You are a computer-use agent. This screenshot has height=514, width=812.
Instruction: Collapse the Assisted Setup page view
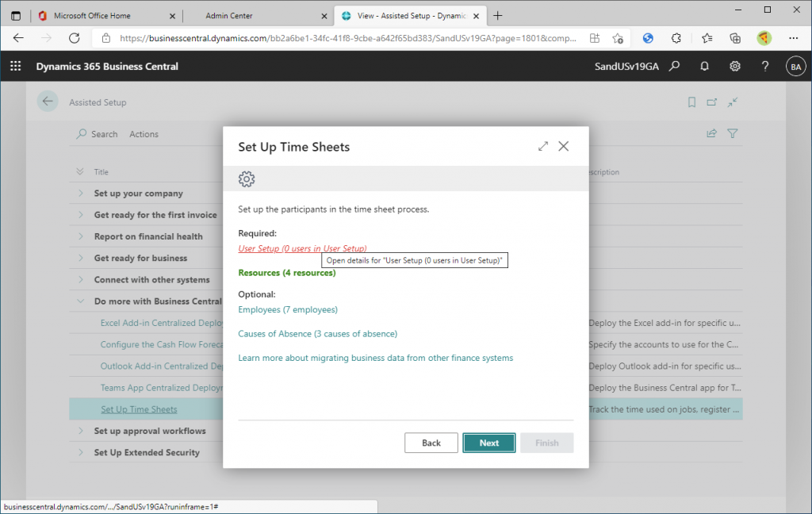(x=732, y=102)
